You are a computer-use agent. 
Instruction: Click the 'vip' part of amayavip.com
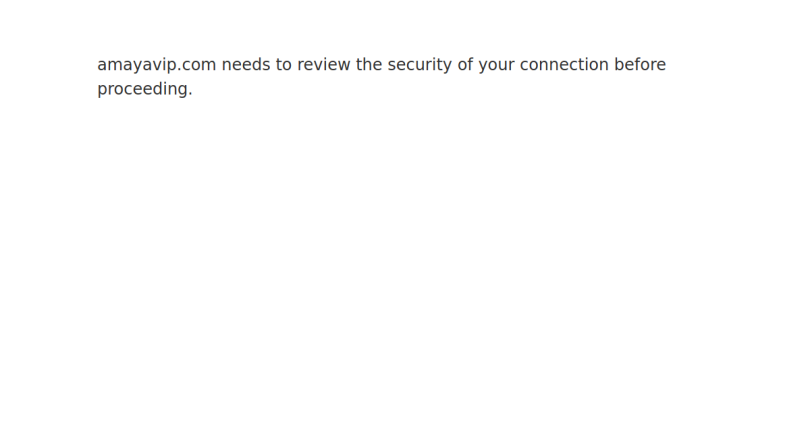click(x=159, y=66)
